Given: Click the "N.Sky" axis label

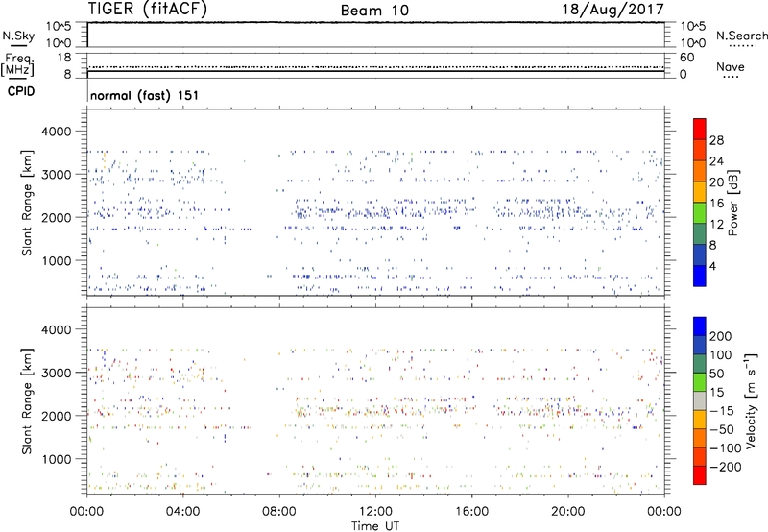Looking at the screenshot, I should click(x=18, y=36).
